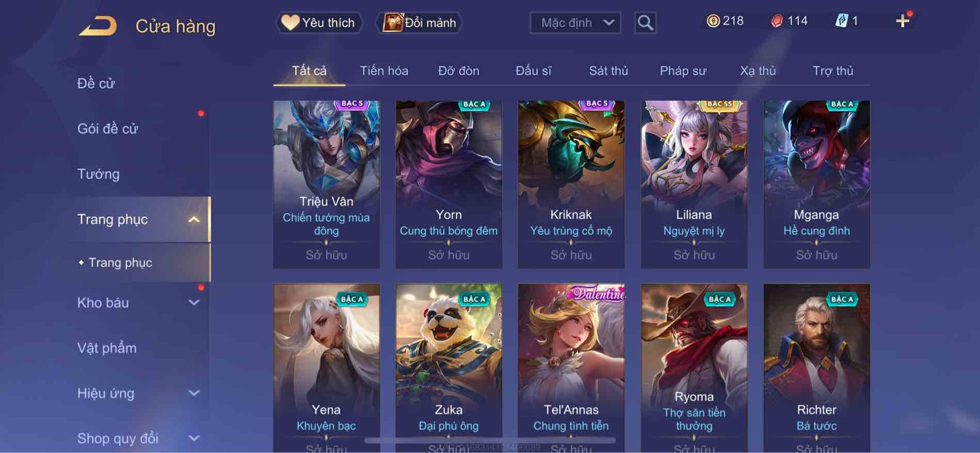
Task: Click the Đổi mảnh chest icon
Action: click(393, 23)
